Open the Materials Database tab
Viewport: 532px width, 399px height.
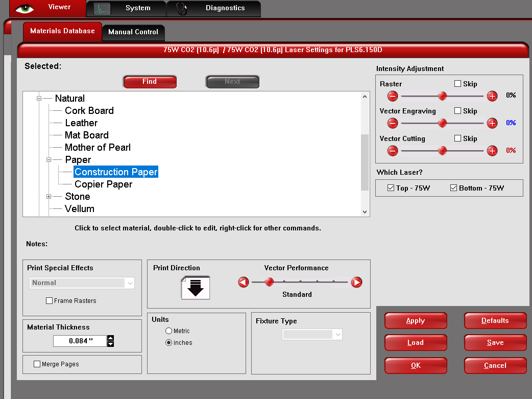pyautogui.click(x=62, y=32)
